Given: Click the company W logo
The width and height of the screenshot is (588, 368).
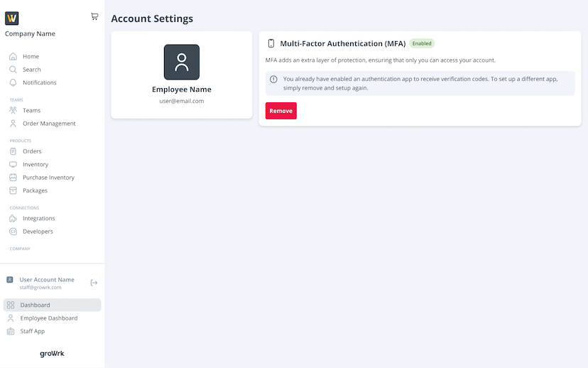Looking at the screenshot, I should (x=12, y=18).
